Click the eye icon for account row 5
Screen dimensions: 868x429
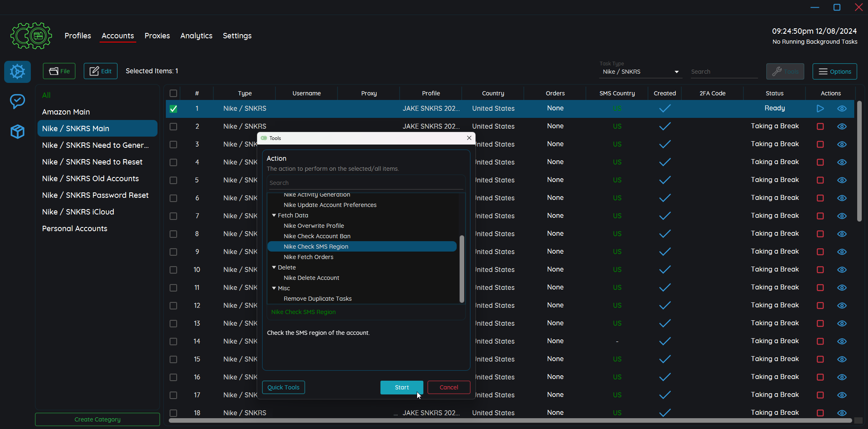842,180
